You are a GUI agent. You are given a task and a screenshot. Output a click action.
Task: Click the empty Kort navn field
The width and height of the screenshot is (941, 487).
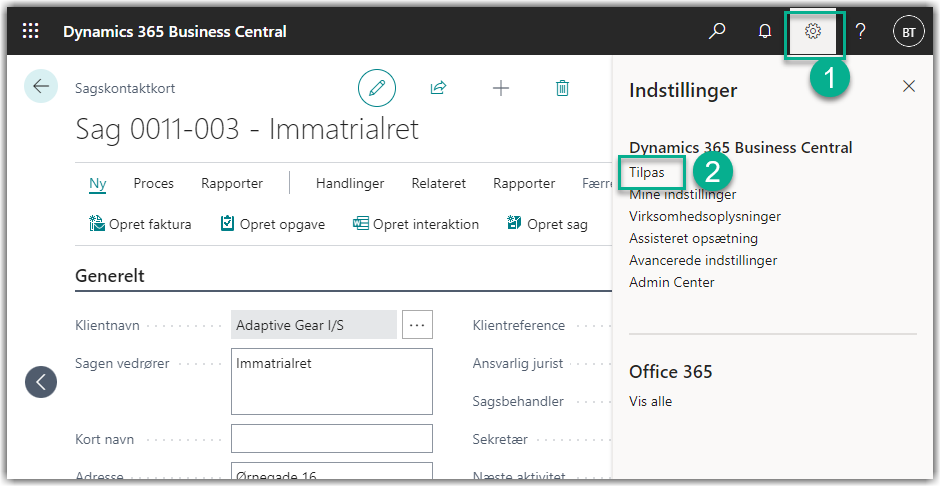(x=332, y=438)
